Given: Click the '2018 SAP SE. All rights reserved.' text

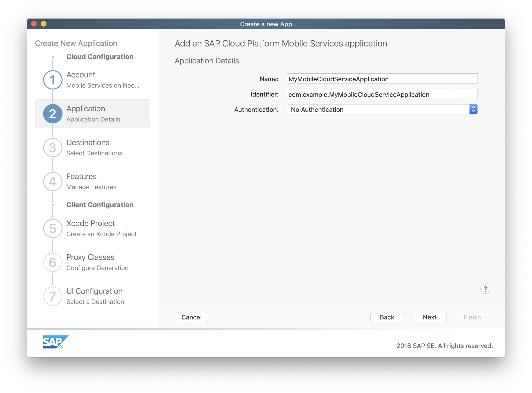Looking at the screenshot, I should tap(445, 346).
